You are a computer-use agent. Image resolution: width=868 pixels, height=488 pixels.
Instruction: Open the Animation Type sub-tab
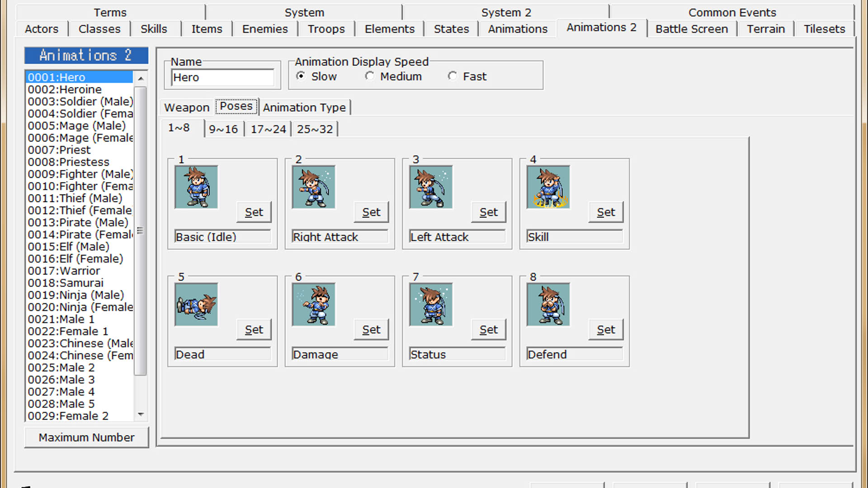304,108
